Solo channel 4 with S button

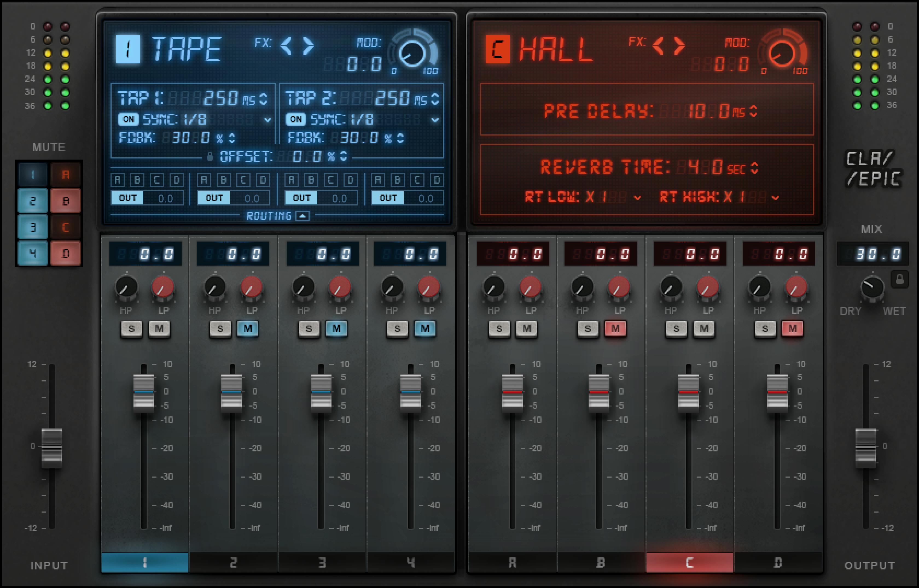(x=397, y=328)
